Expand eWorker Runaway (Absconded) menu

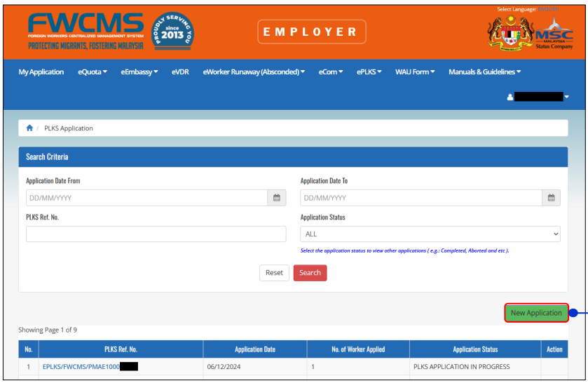pyautogui.click(x=254, y=72)
